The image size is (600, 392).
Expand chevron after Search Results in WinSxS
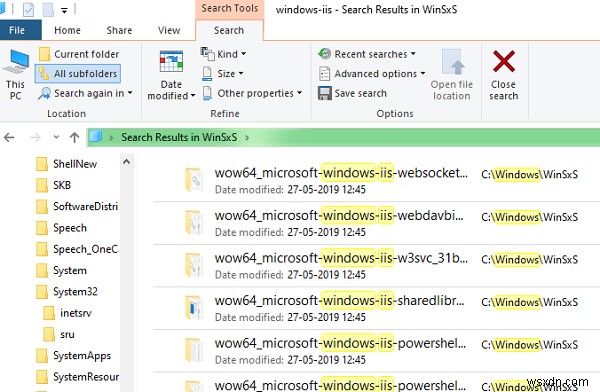[x=247, y=137]
